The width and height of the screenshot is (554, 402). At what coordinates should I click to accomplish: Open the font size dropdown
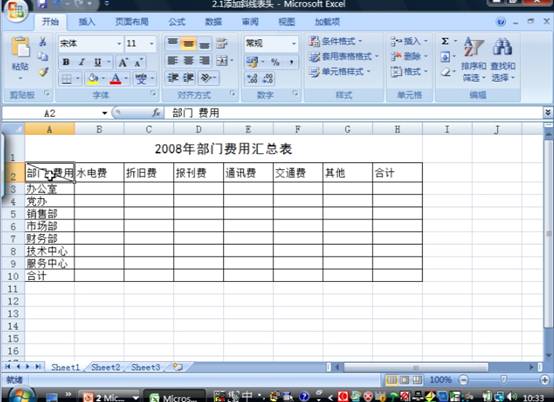[x=152, y=43]
